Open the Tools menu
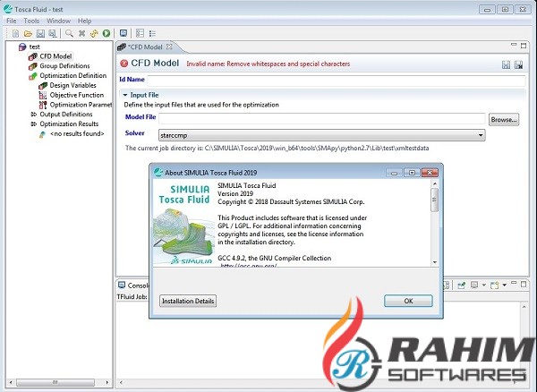 point(31,21)
